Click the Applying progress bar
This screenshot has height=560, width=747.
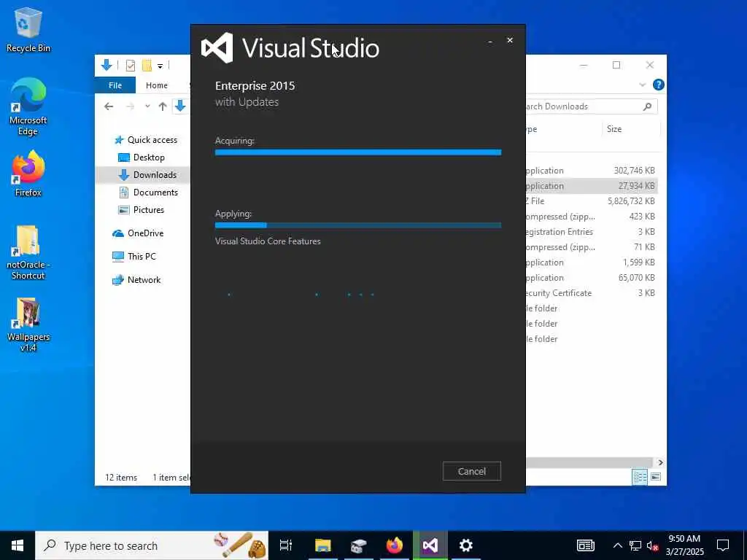click(357, 225)
